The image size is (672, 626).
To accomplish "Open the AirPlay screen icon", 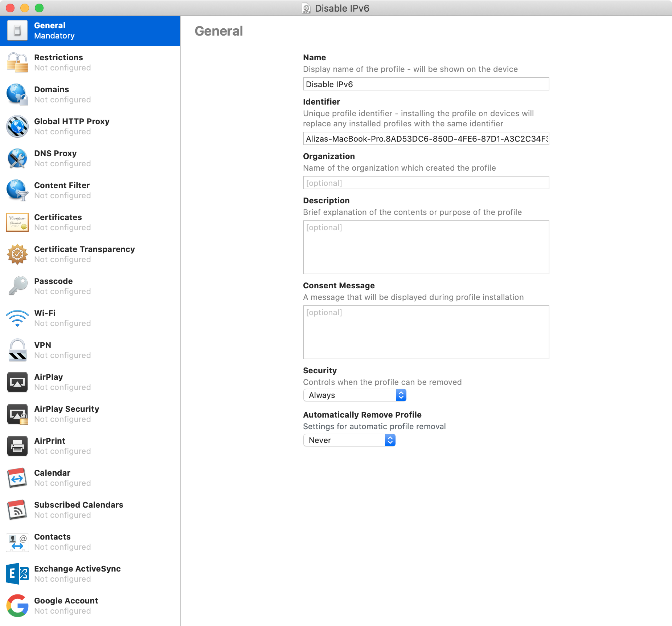I will tap(17, 382).
